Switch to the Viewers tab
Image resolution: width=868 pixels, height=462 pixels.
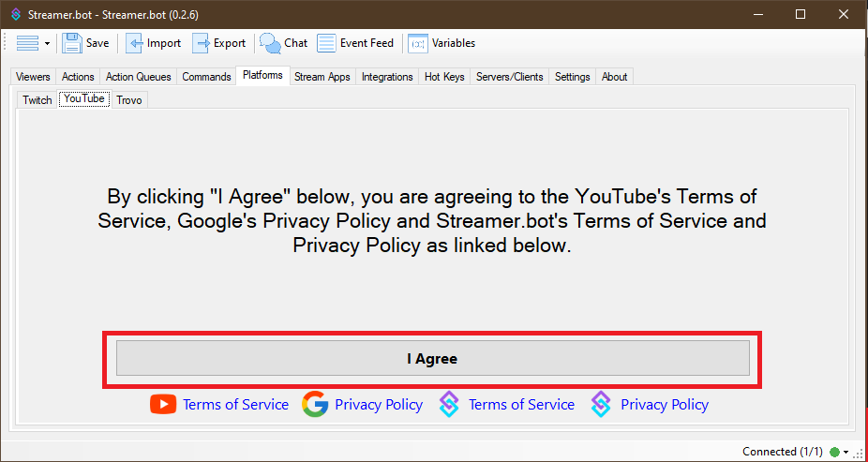click(33, 77)
